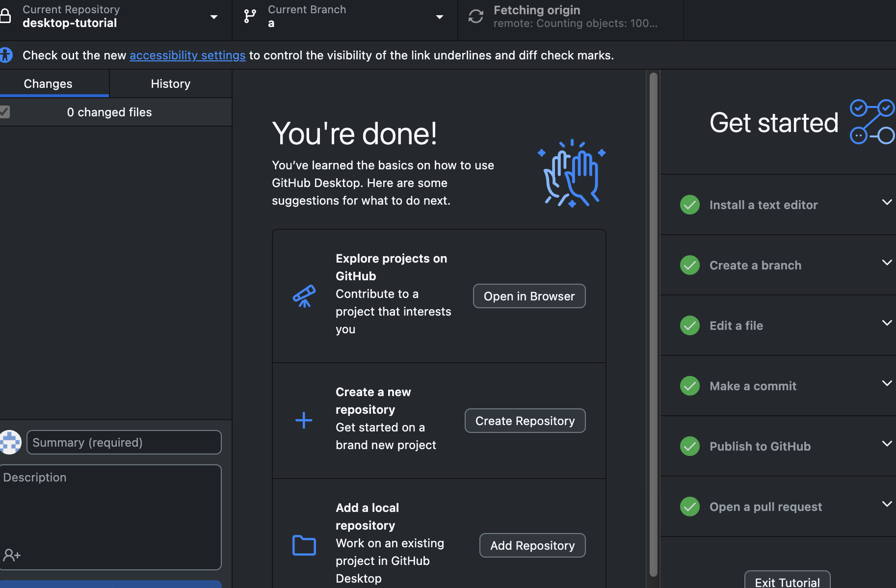This screenshot has height=588, width=896.
Task: Expand the Edit a file step
Action: point(887,323)
